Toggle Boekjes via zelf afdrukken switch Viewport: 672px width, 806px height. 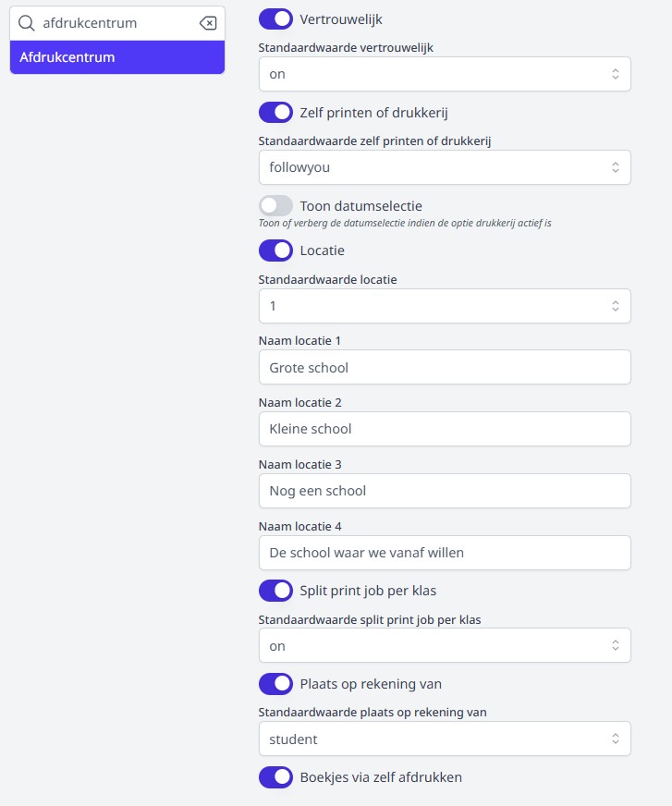click(275, 777)
